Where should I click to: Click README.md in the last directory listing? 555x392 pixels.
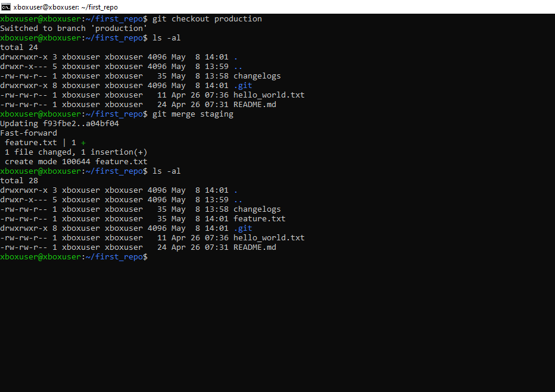point(254,247)
